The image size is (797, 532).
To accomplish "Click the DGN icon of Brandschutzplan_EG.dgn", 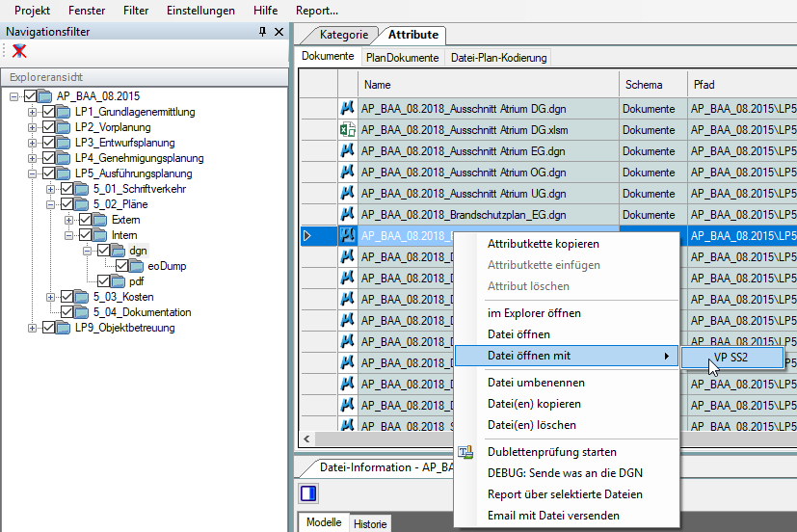I will point(348,214).
